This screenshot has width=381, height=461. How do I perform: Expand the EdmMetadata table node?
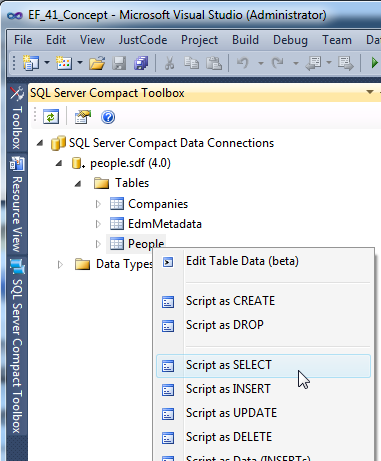[98, 224]
